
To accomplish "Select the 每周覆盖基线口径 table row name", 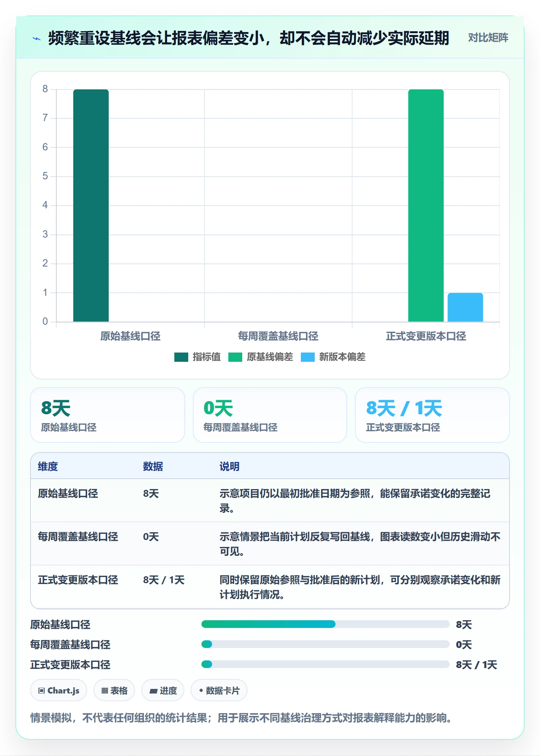I will [x=78, y=537].
